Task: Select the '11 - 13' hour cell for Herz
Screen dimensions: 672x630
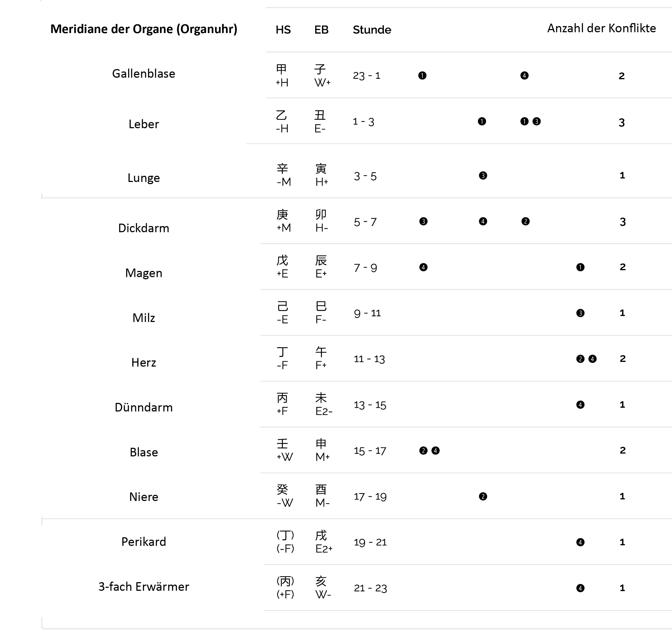Action: (x=369, y=359)
